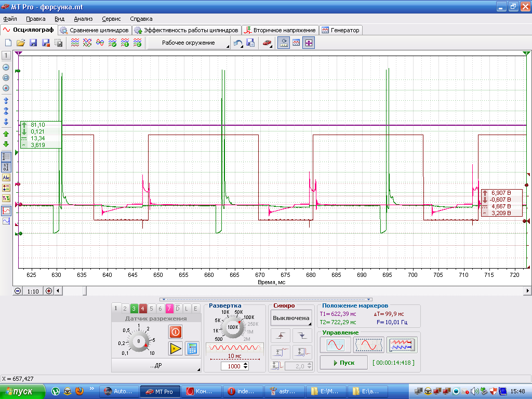Viewport: 532px width, 399px height.
Task: Click the 1:10 scale button
Action: [33, 291]
